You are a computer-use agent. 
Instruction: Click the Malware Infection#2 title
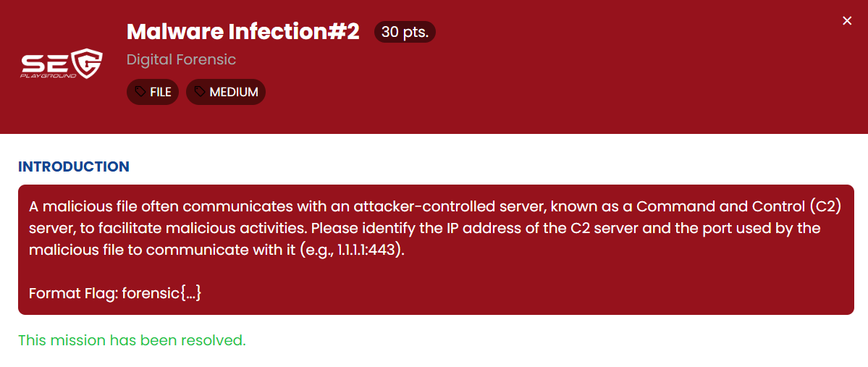(243, 32)
